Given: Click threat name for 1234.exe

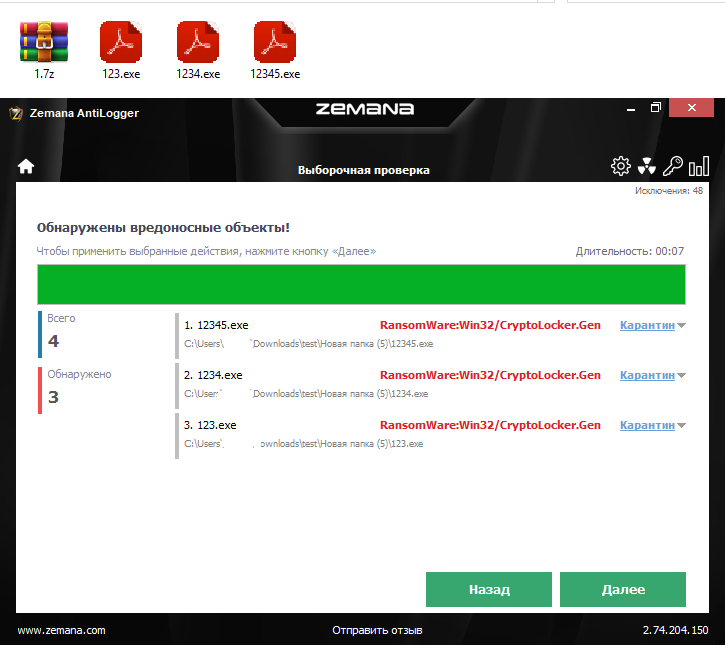Looking at the screenshot, I should point(490,375).
